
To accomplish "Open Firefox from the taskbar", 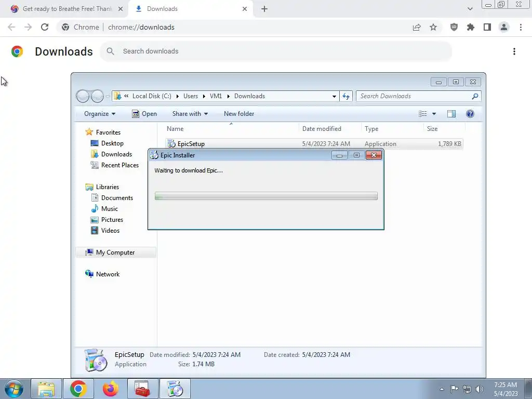I will pos(111,389).
